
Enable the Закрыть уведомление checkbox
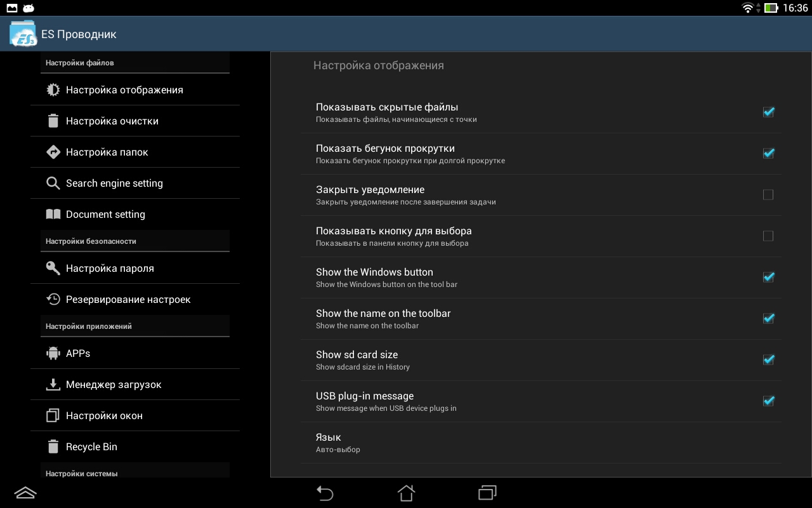point(768,195)
